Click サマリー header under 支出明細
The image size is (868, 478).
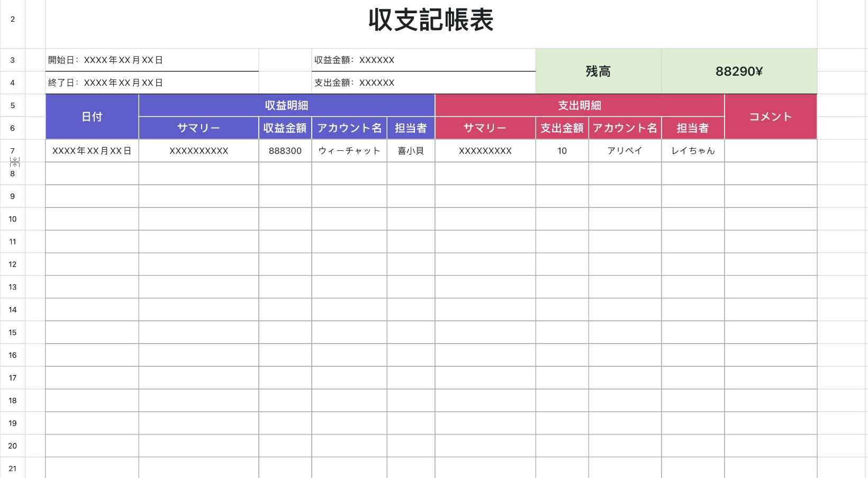click(485, 128)
